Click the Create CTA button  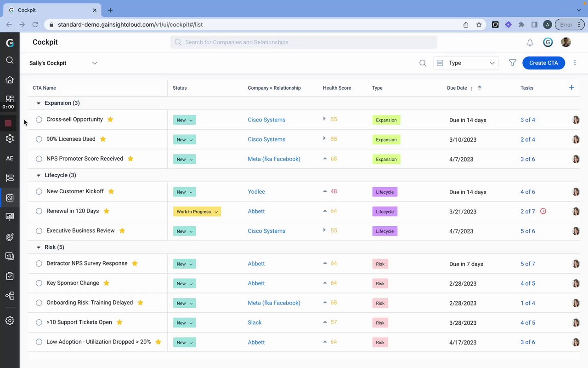pos(543,63)
